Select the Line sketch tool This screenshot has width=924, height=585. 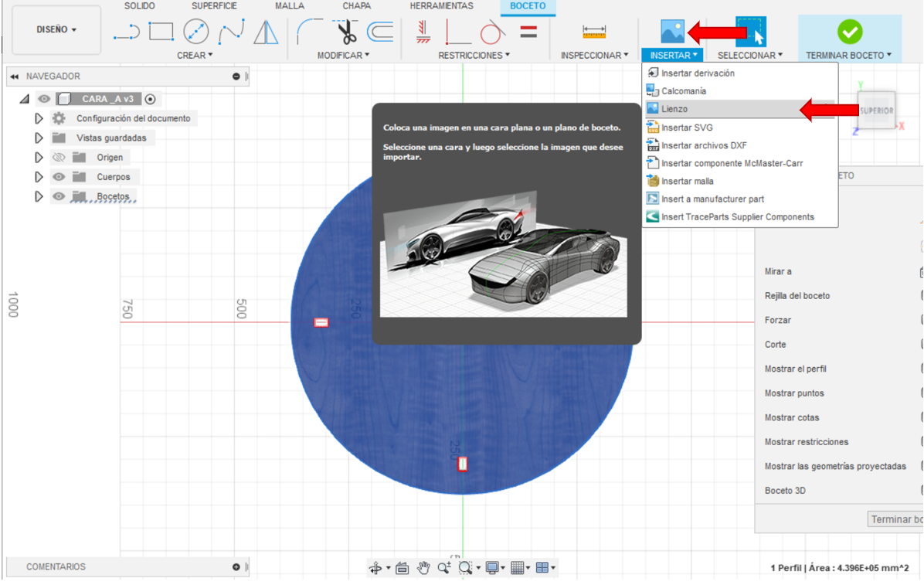tap(127, 32)
